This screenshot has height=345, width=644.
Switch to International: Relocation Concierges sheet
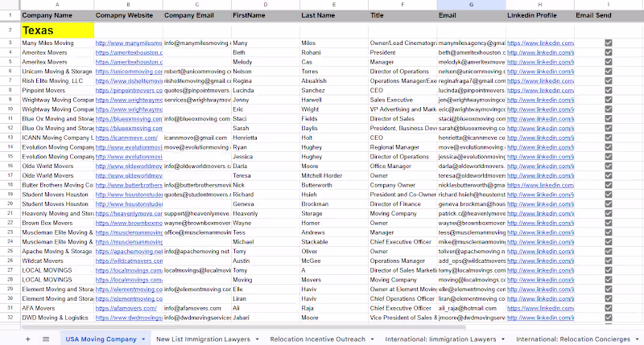pos(573,339)
